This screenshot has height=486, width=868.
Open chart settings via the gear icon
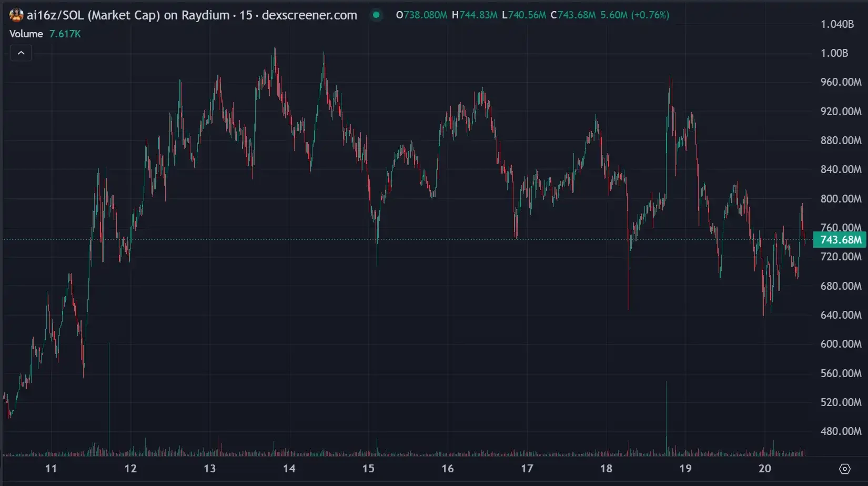844,469
